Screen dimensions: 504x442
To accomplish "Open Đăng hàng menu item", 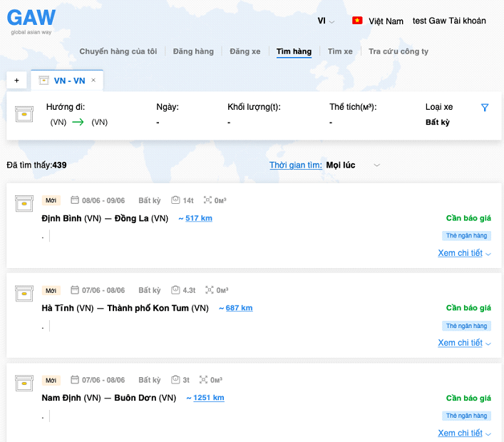I will pos(193,51).
